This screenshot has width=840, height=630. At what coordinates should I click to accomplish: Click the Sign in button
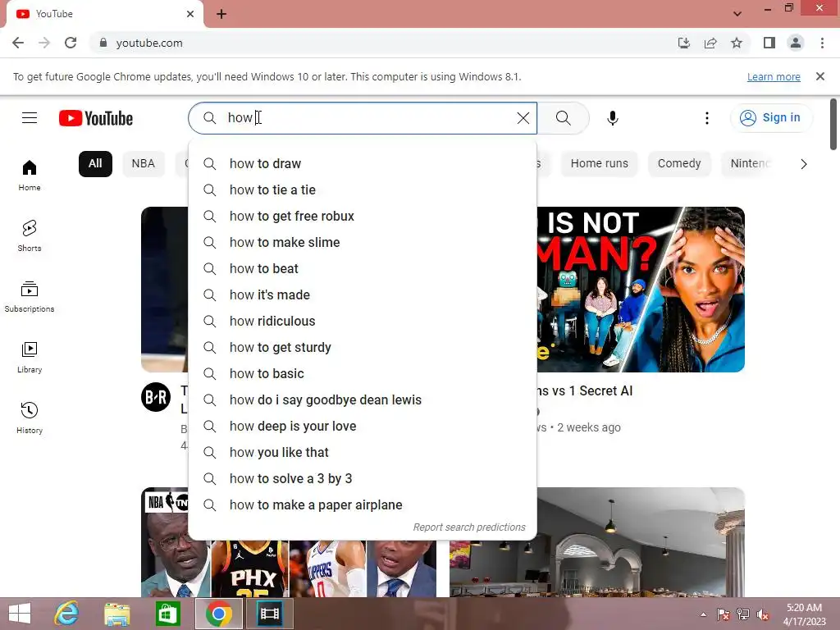[x=771, y=118]
